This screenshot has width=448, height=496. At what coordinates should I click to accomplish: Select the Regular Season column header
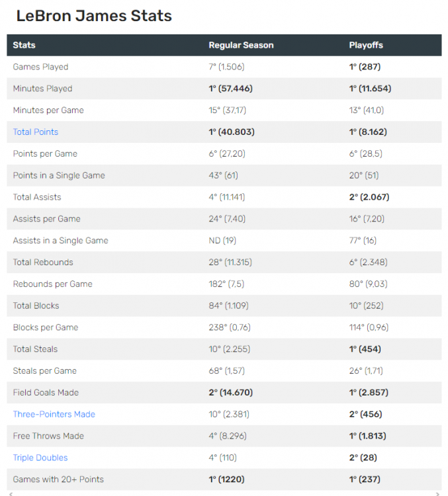(x=241, y=46)
